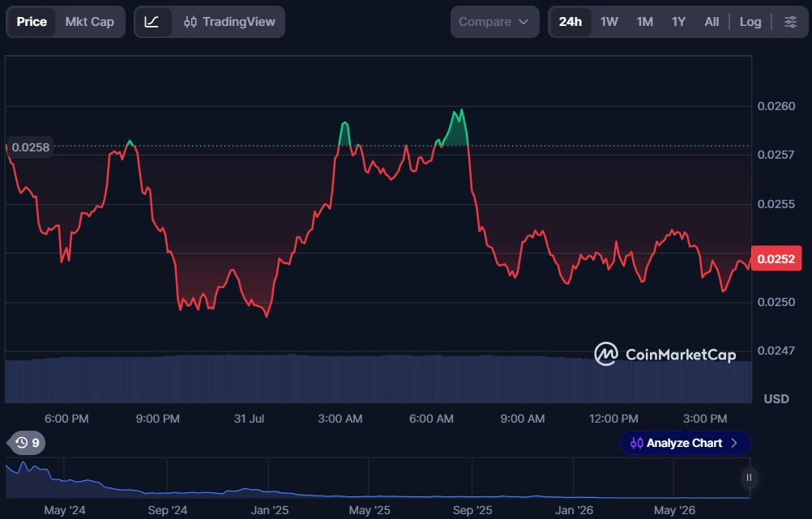Image resolution: width=812 pixels, height=519 pixels.
Task: Open chart settings sliders icon
Action: 790,22
